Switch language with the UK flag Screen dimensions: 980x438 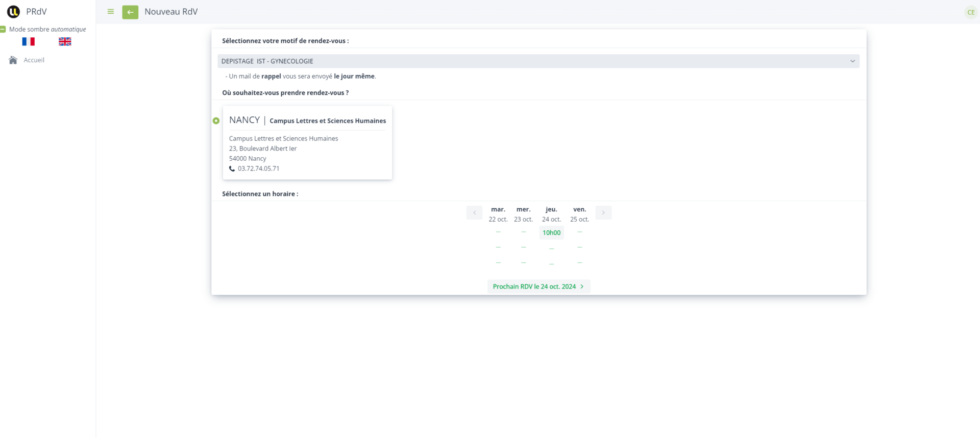click(x=65, y=42)
